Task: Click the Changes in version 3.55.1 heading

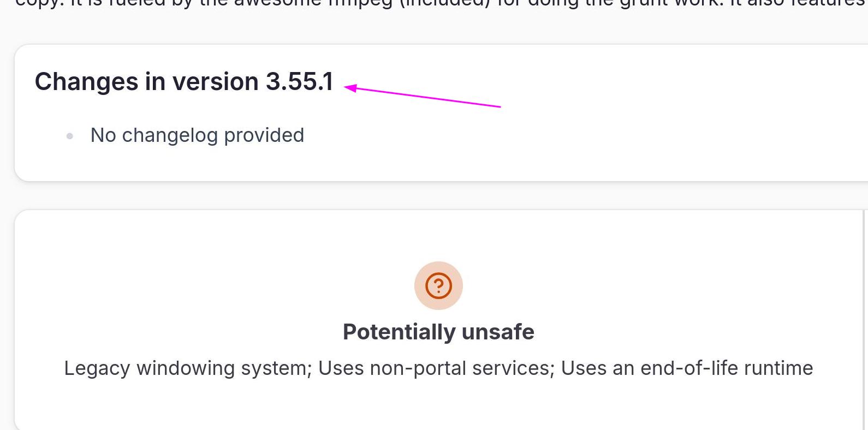Action: pyautogui.click(x=183, y=82)
